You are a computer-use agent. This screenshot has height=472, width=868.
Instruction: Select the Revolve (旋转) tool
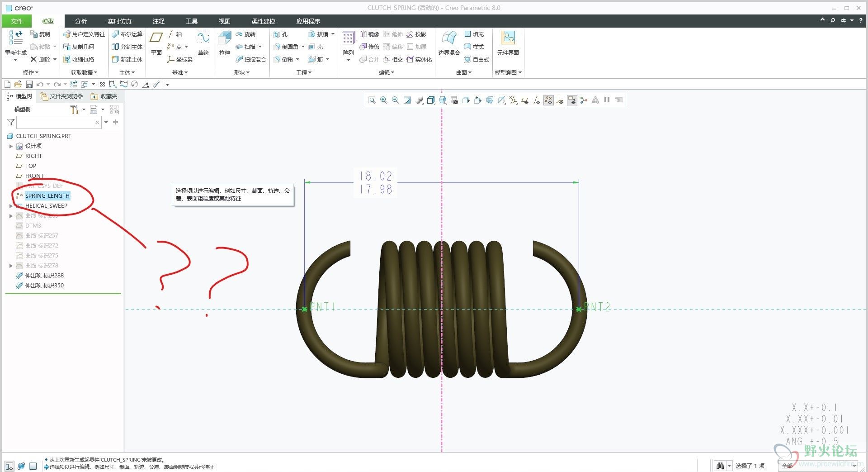point(245,34)
